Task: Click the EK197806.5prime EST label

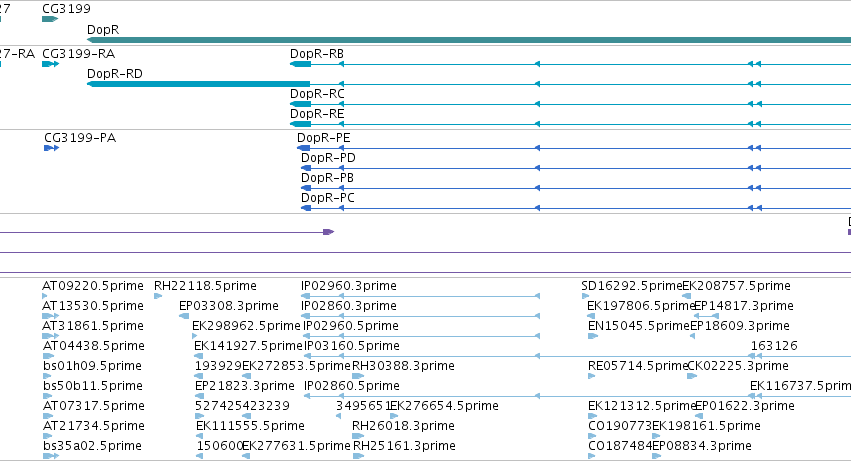Action: pyautogui.click(x=641, y=306)
